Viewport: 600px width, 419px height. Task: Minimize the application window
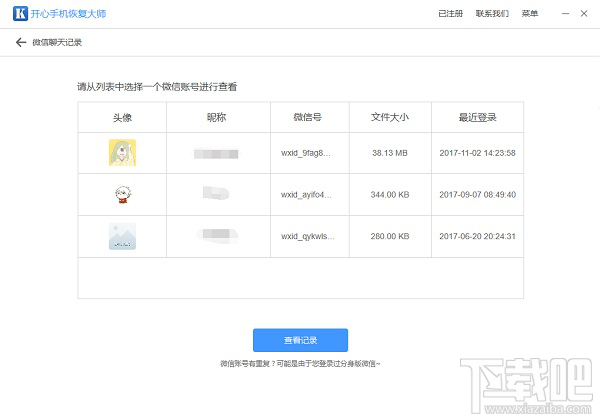[566, 13]
